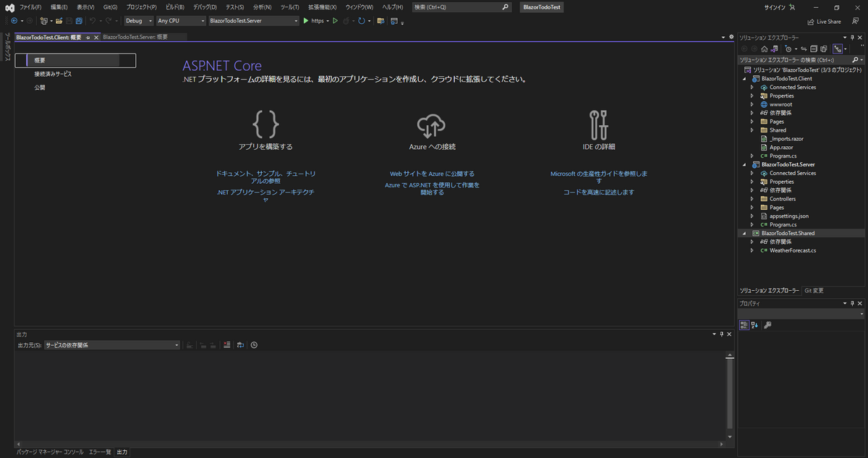
Task: Click the Azure cloud connect icon
Action: tap(431, 126)
